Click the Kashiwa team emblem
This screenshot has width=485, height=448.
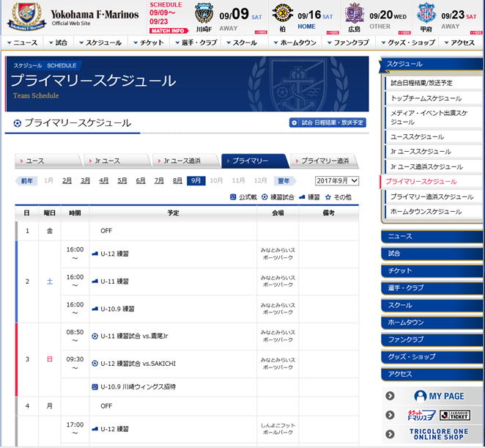coord(280,15)
